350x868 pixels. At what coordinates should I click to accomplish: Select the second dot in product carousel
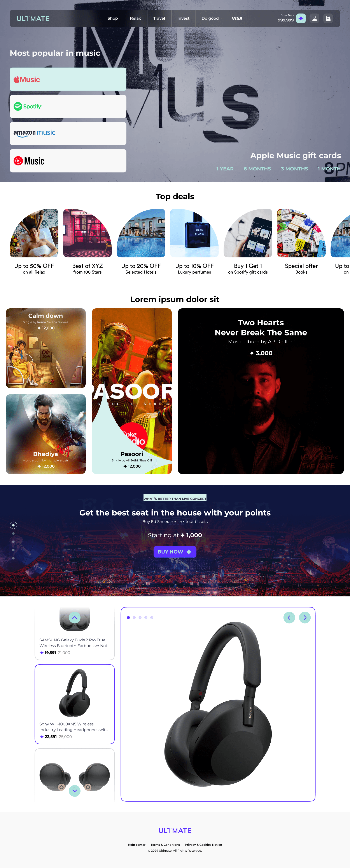click(x=134, y=618)
